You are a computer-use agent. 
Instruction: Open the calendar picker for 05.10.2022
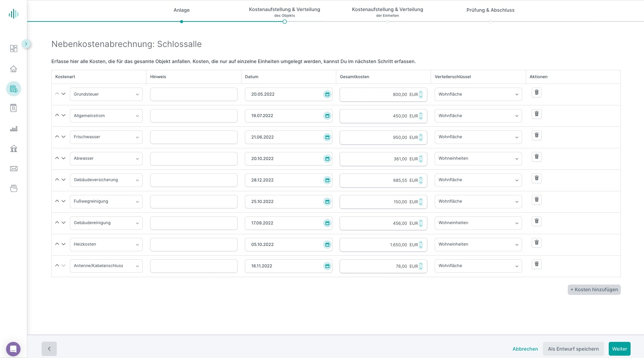pyautogui.click(x=327, y=245)
